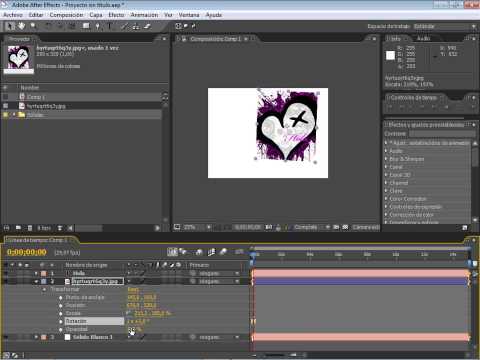Open the Composición menu
The height and width of the screenshot is (360, 480).
click(66, 15)
